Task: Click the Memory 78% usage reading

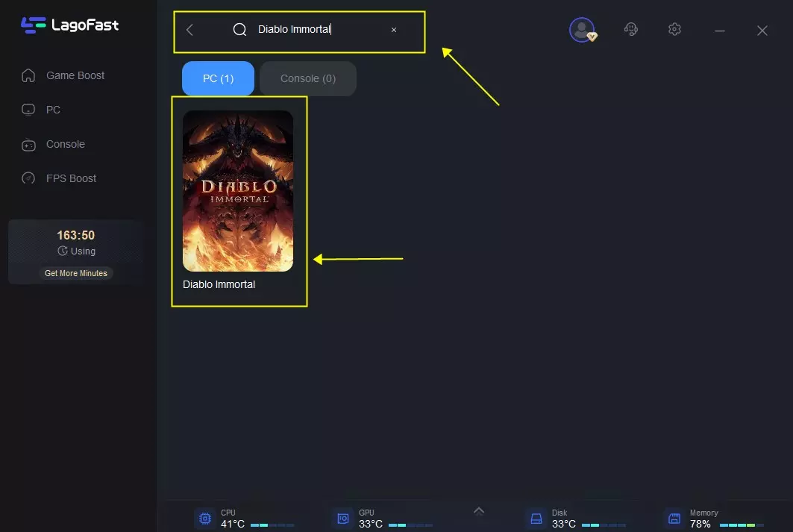Action: coord(700,524)
